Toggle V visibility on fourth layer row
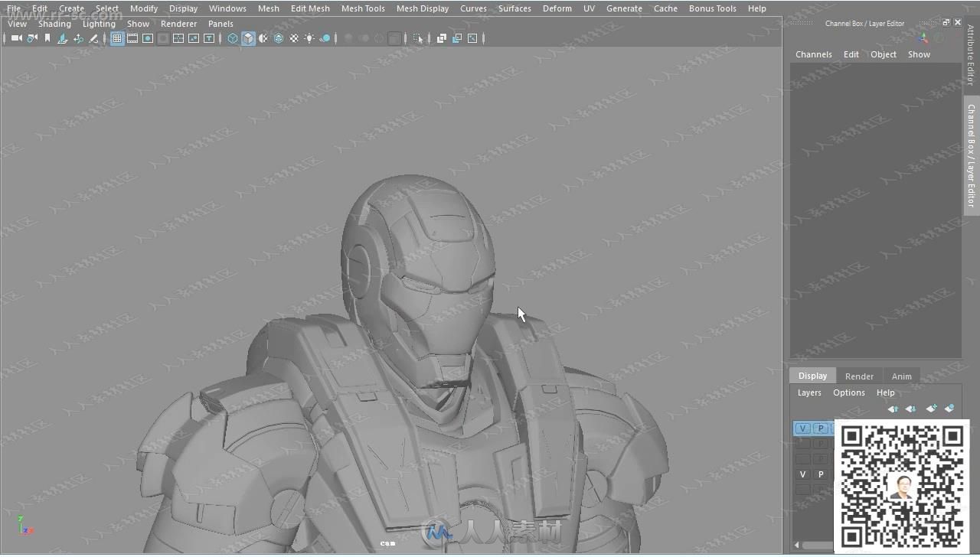The width and height of the screenshot is (980, 557). [802, 474]
